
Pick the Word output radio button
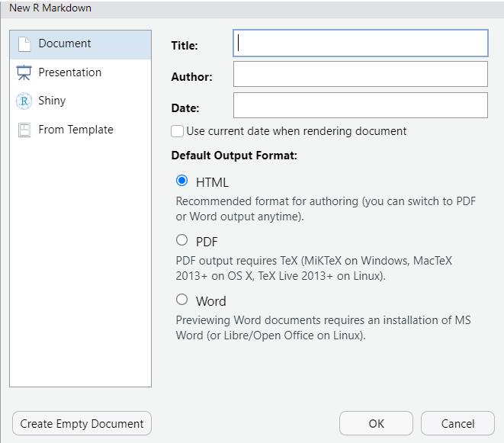click(x=181, y=300)
